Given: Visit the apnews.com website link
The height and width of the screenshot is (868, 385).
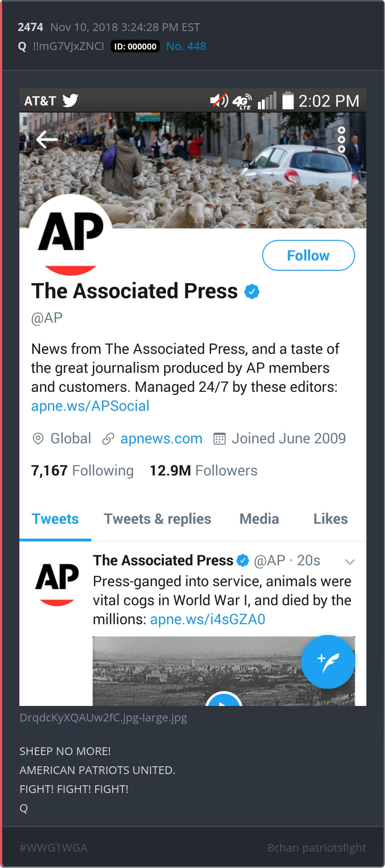Looking at the screenshot, I should pyautogui.click(x=161, y=439).
